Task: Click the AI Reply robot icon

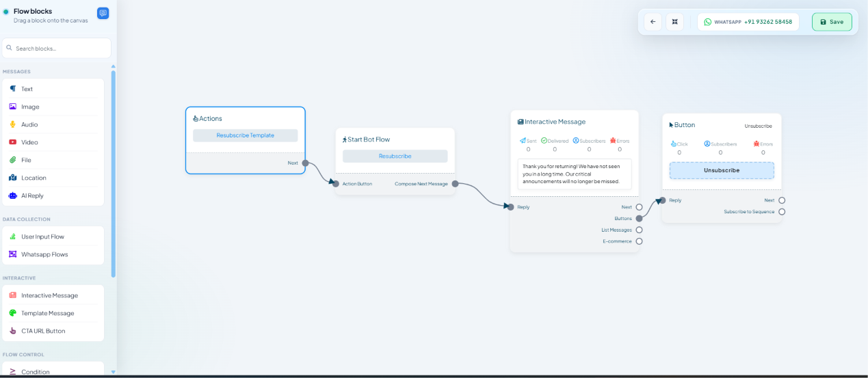Action: (x=12, y=195)
